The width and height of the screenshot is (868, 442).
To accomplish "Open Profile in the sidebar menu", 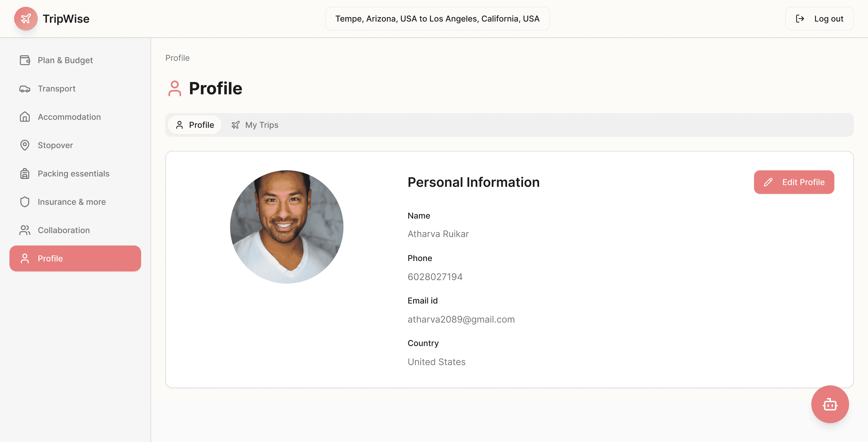I will pyautogui.click(x=75, y=258).
